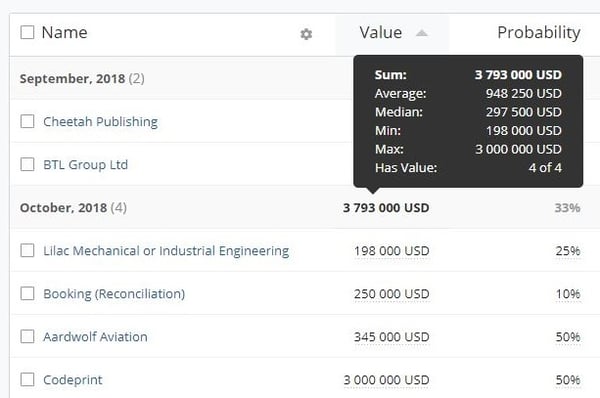Tick the Cheetah Publishing checkbox
The height and width of the screenshot is (398, 600).
coord(27,121)
